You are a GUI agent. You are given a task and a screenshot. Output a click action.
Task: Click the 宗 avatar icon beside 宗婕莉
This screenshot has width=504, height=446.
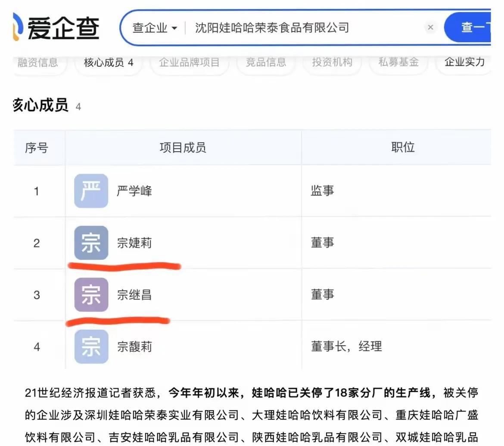click(91, 243)
